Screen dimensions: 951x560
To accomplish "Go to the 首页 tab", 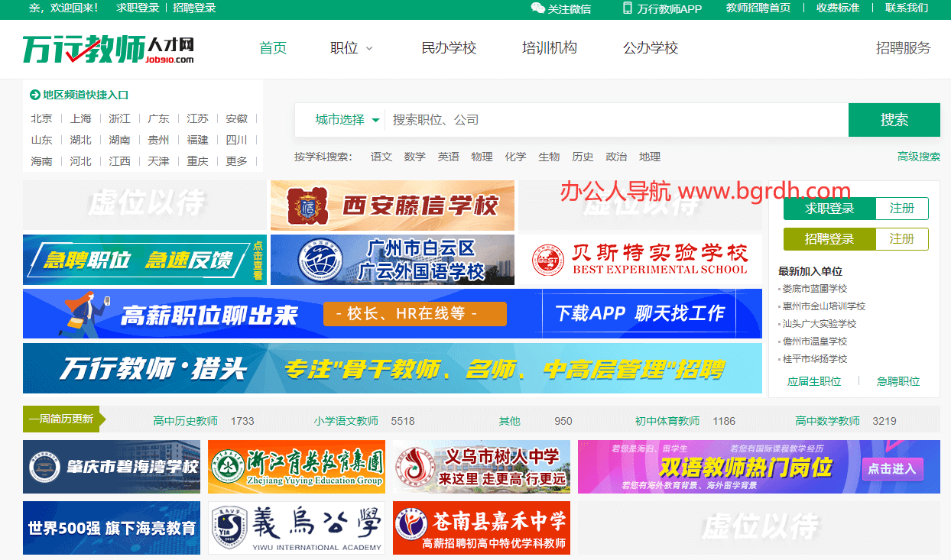I will click(273, 48).
